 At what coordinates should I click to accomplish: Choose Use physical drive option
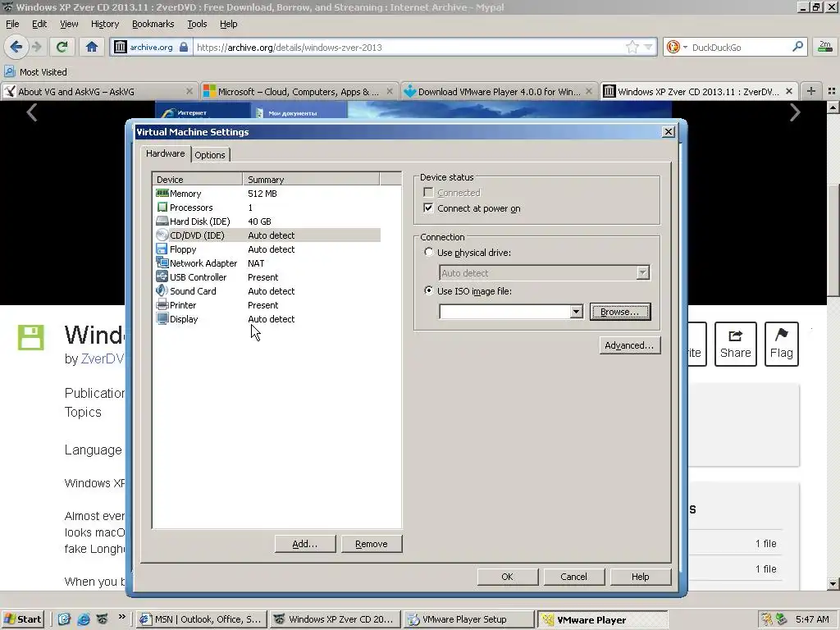[x=428, y=252]
